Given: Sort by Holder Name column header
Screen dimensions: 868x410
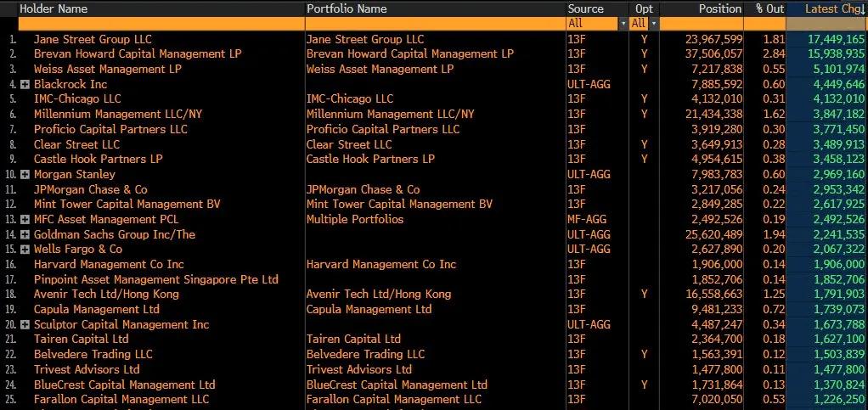Looking at the screenshot, I should coord(54,8).
